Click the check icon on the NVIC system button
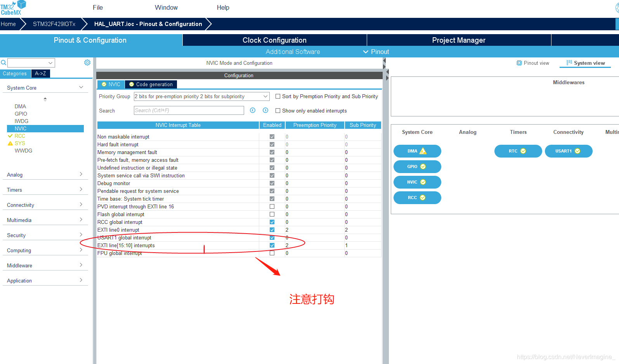619x364 pixels. [423, 182]
